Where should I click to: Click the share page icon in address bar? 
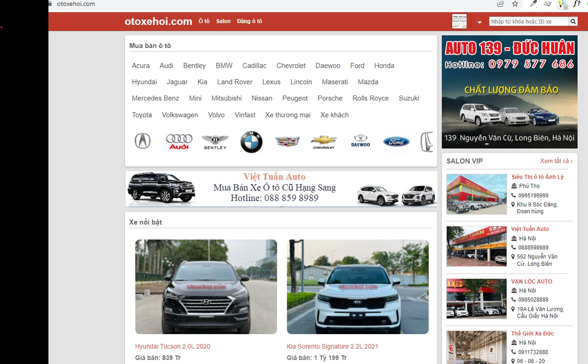[500, 4]
